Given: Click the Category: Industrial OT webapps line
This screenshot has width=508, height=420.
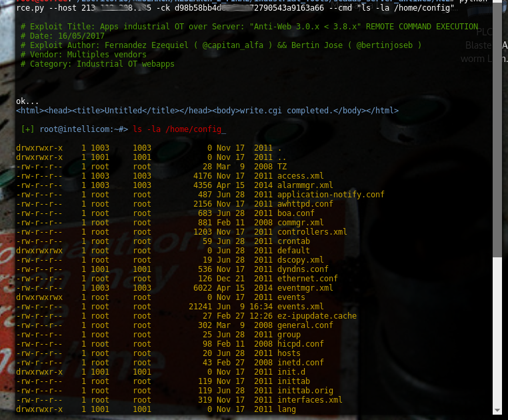Looking at the screenshot, I should (x=97, y=64).
